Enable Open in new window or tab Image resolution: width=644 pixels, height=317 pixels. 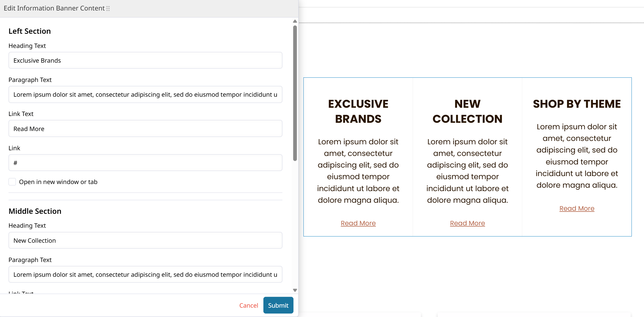[12, 182]
